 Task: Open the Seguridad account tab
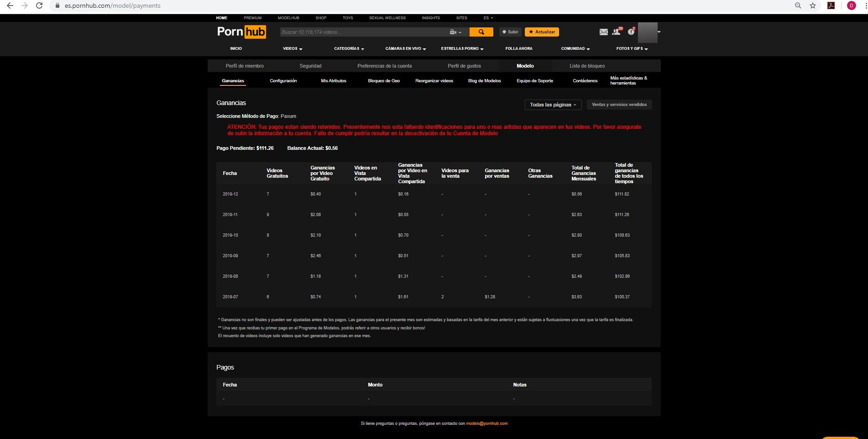pyautogui.click(x=310, y=66)
